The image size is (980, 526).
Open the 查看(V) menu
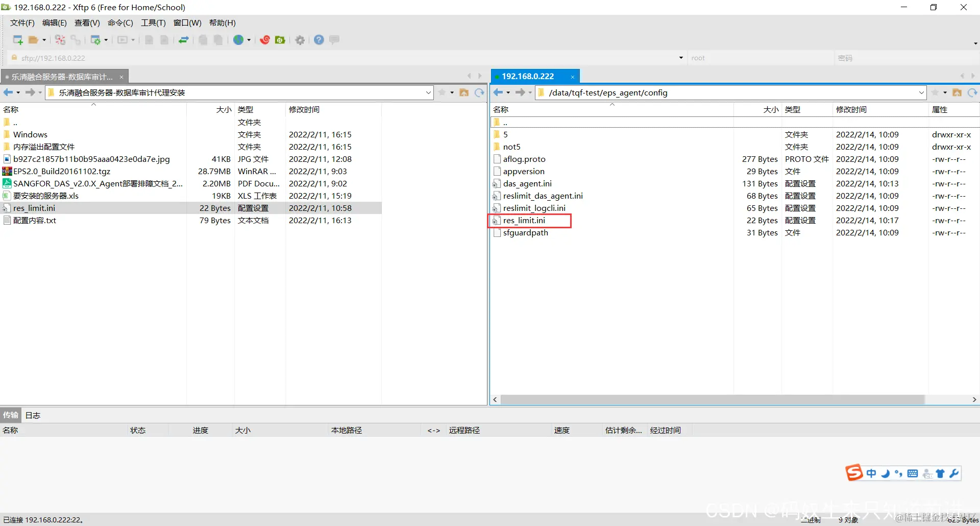87,23
